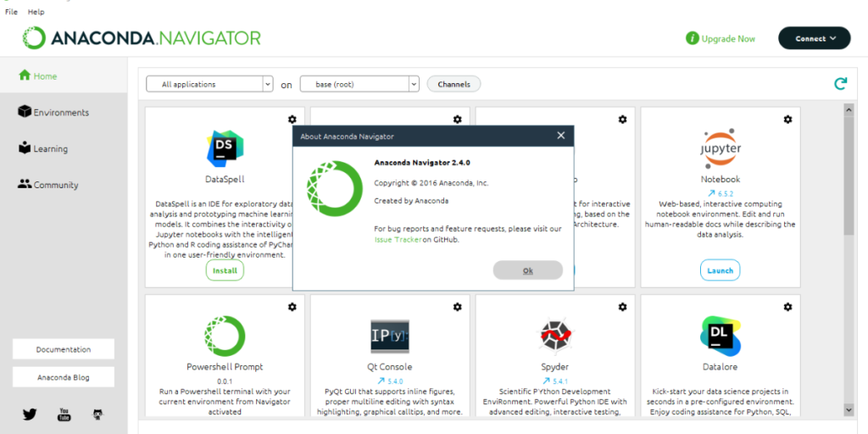
Task: Click the Anaconda Navigator 2.4.0 version text
Action: [x=422, y=163]
